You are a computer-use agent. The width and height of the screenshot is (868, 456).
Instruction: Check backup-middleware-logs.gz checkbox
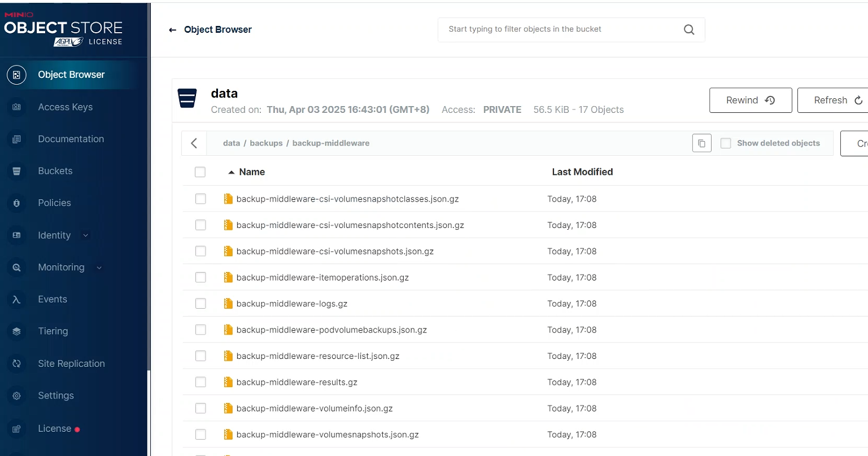point(200,304)
